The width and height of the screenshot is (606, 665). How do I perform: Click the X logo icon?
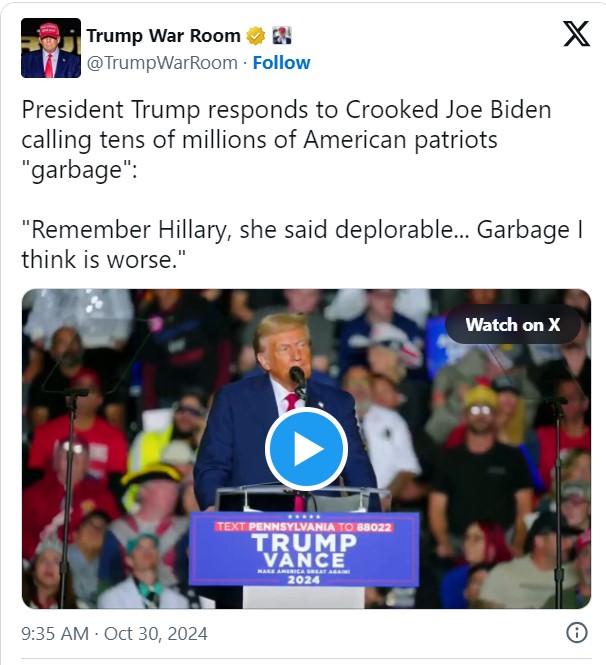pyautogui.click(x=576, y=34)
